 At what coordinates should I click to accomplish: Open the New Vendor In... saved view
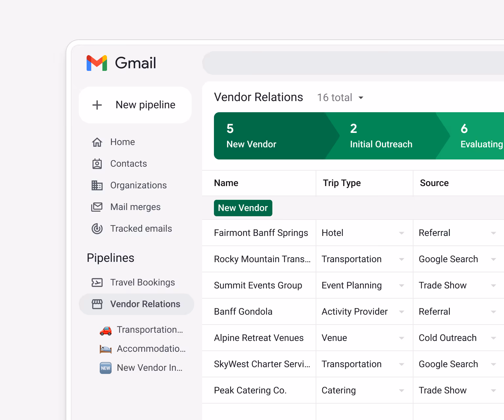(x=150, y=368)
